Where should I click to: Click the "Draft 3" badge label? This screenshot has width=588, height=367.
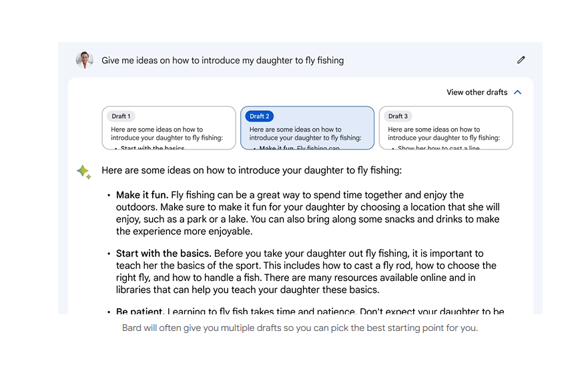pos(398,116)
